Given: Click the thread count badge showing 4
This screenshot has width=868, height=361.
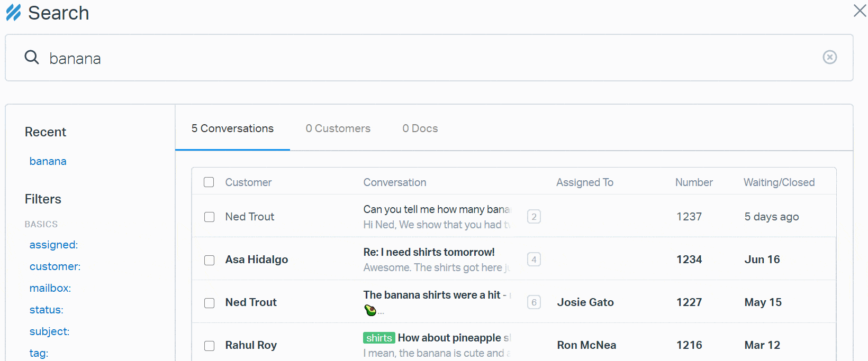Looking at the screenshot, I should [534, 260].
